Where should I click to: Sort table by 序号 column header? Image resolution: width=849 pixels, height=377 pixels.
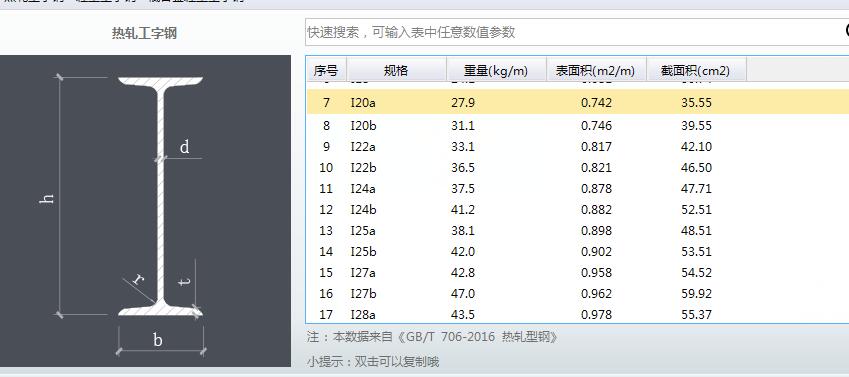pyautogui.click(x=326, y=70)
